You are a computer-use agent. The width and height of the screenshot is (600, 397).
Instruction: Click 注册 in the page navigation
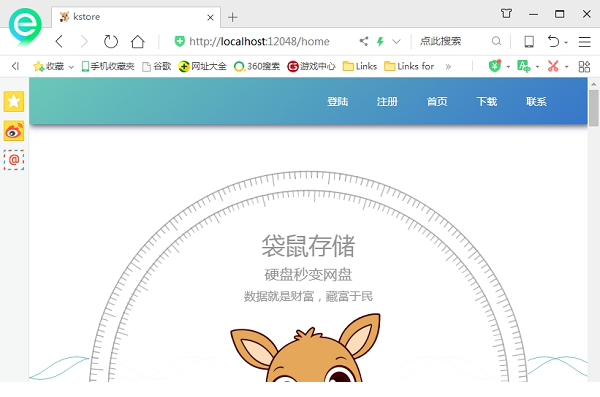pos(387,101)
